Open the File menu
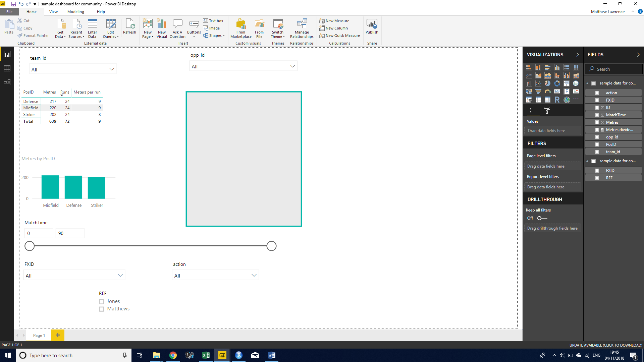The image size is (644, 362). pyautogui.click(x=9, y=12)
